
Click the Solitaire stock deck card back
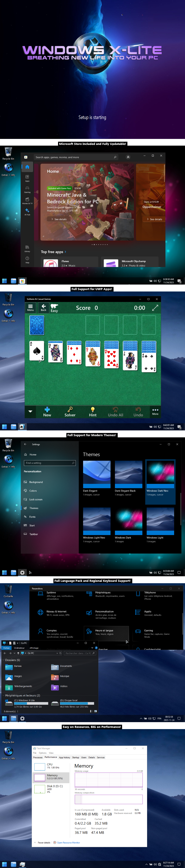[37, 325]
